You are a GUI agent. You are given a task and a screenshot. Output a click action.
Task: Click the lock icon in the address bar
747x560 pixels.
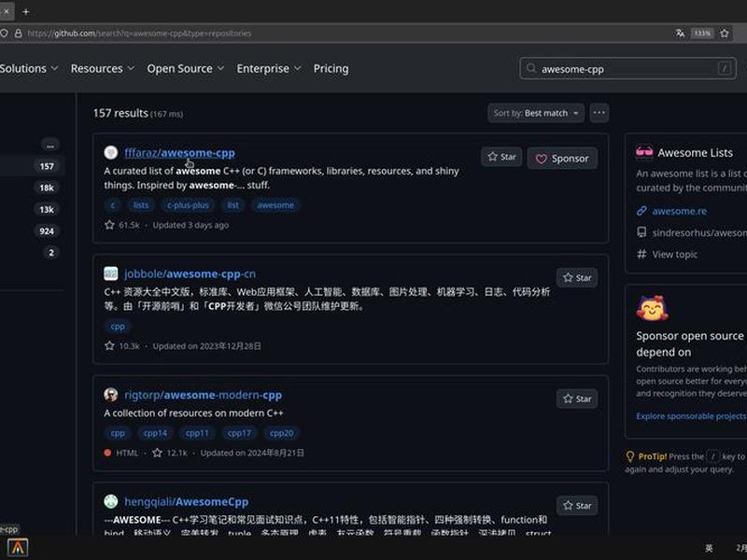tap(18, 34)
